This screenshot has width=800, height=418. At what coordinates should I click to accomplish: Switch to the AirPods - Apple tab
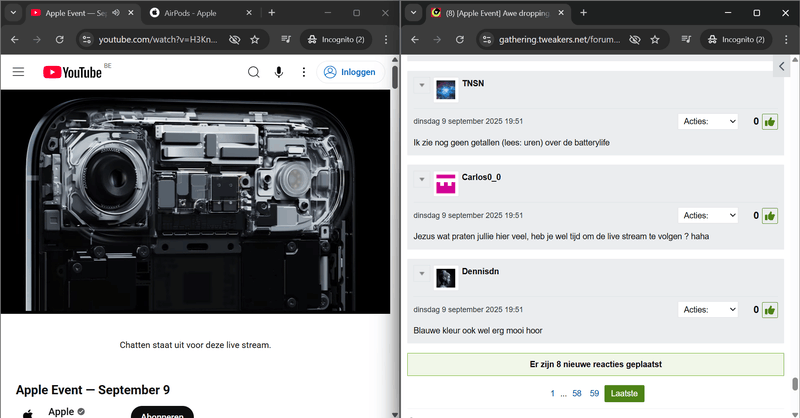coord(190,13)
